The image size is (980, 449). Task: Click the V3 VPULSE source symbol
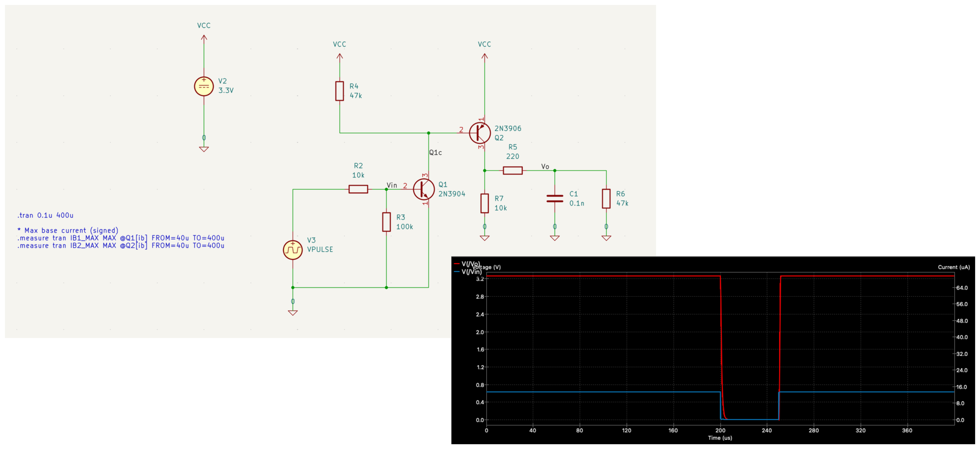pos(293,249)
